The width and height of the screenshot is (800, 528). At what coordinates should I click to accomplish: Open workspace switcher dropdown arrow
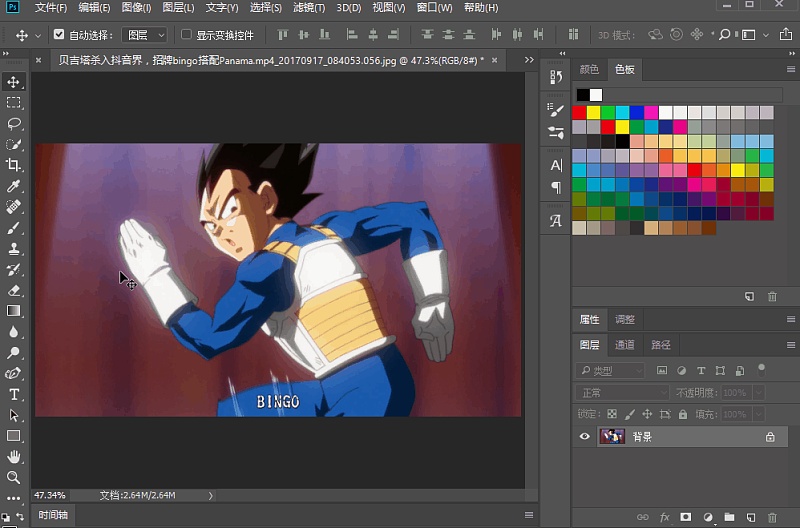tap(765, 35)
